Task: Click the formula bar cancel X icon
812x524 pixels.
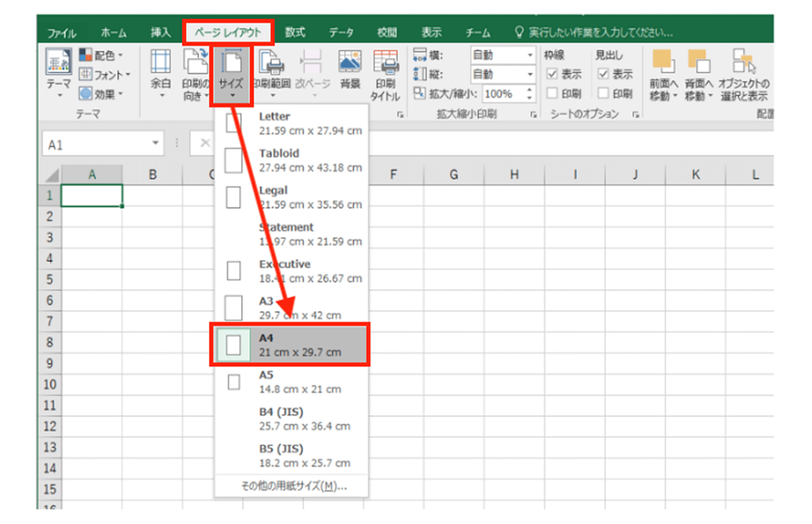Action: click(x=205, y=143)
